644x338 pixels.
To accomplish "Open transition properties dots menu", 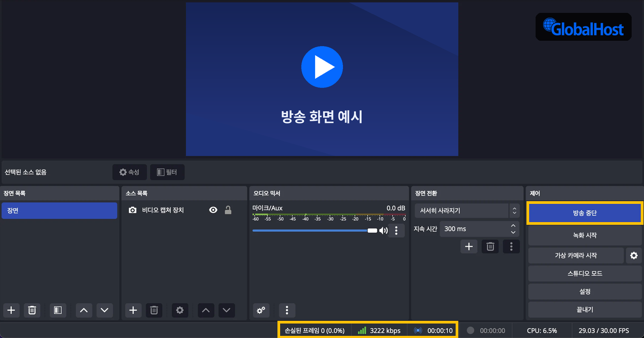I will pos(511,246).
